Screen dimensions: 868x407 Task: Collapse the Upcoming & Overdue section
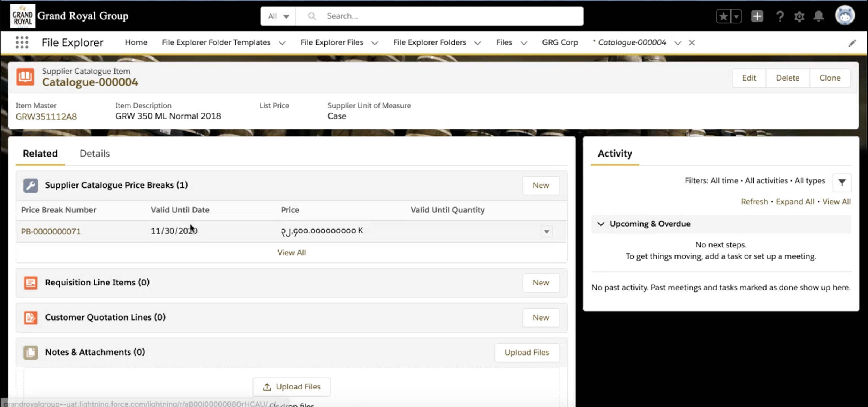(601, 224)
